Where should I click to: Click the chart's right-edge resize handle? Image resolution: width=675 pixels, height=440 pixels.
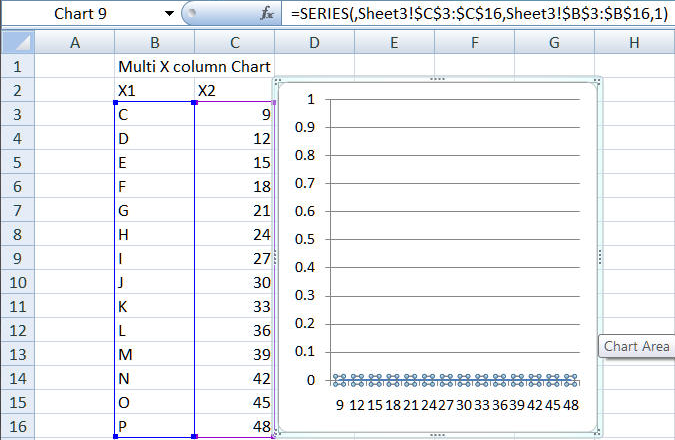598,257
